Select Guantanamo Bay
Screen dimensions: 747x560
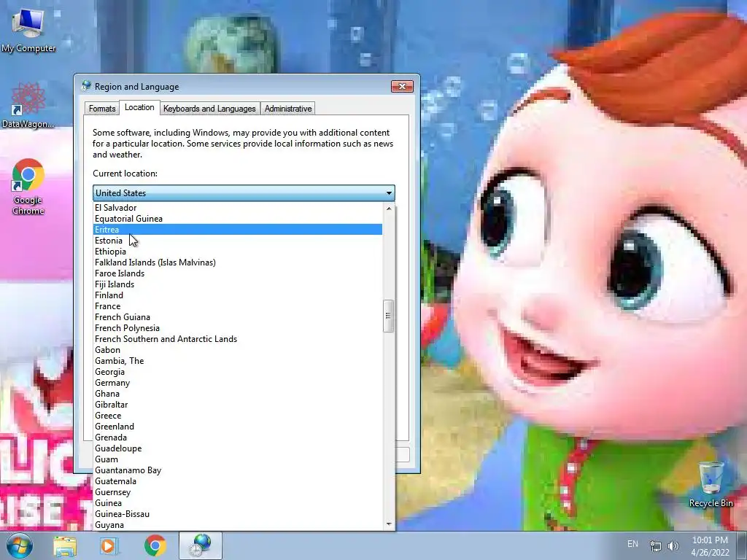238,470
